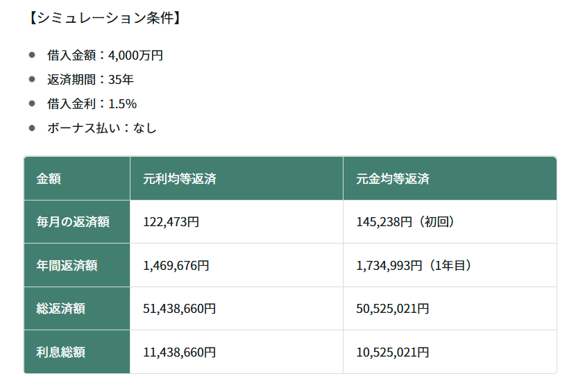The image size is (576, 392).
Task: Select the 1,734,993円（1年目） cell
Action: (x=414, y=266)
